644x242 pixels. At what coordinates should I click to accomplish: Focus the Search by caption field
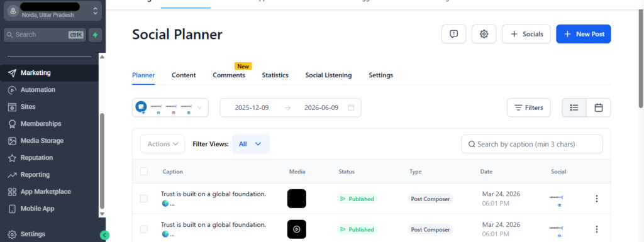[x=532, y=144]
